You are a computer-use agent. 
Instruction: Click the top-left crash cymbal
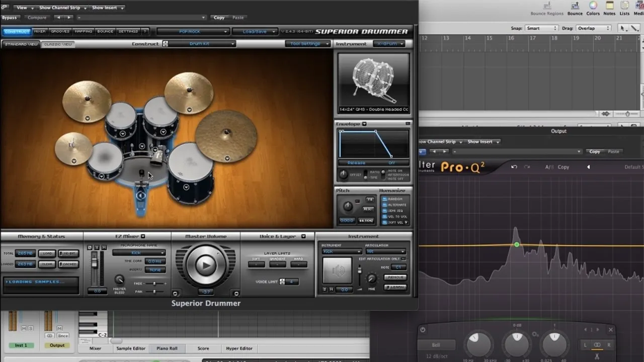pyautogui.click(x=87, y=101)
